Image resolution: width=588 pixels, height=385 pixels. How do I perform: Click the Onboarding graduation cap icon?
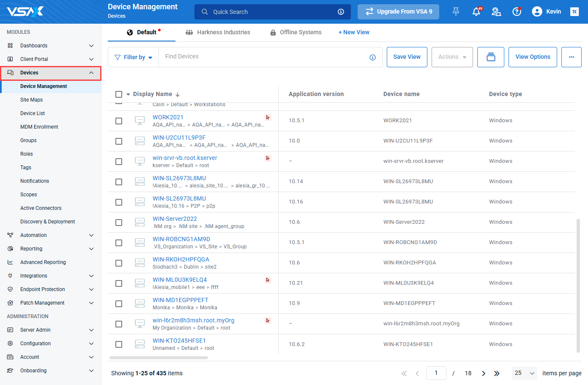pyautogui.click(x=10, y=371)
